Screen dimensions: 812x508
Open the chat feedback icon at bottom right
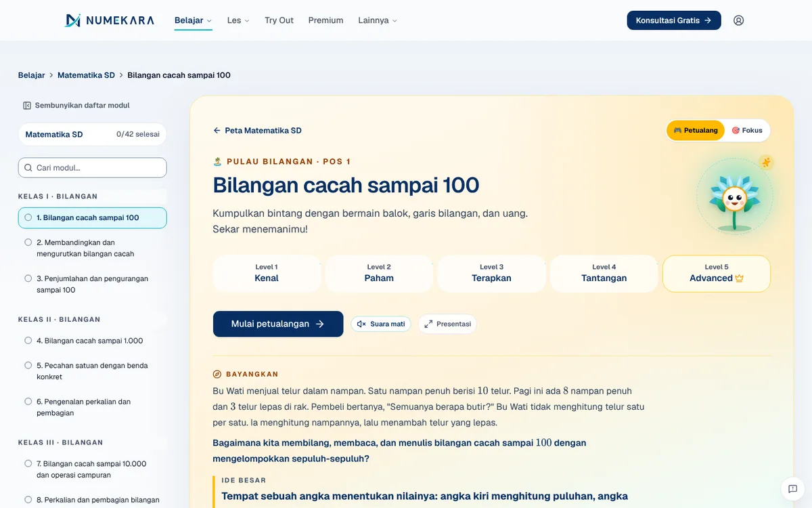(793, 489)
